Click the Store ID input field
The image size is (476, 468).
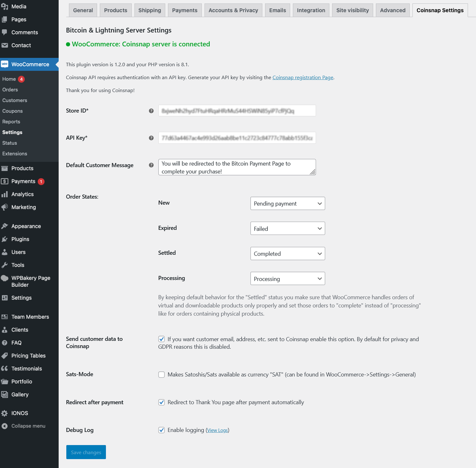coord(237,111)
